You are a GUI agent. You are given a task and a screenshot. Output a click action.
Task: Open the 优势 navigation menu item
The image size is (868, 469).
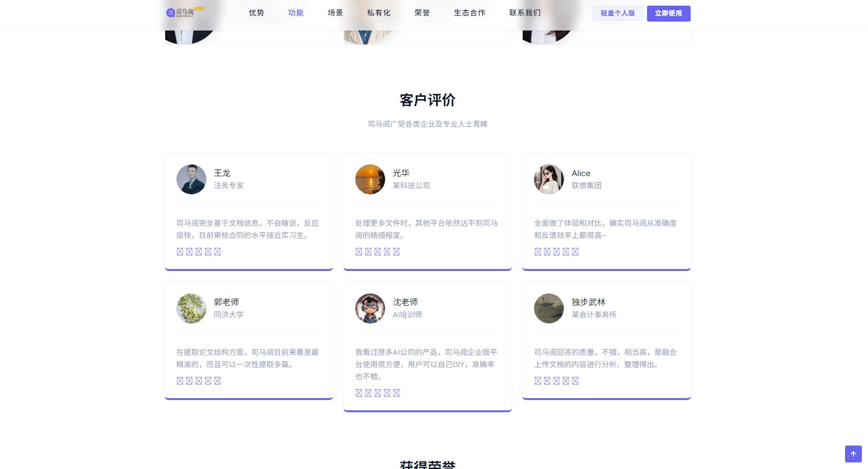click(256, 13)
